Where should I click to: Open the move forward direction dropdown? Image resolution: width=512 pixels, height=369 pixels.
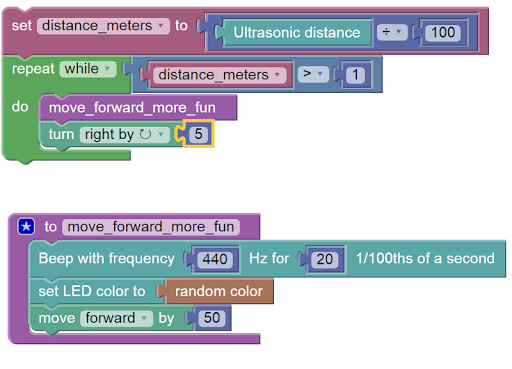pyautogui.click(x=116, y=318)
